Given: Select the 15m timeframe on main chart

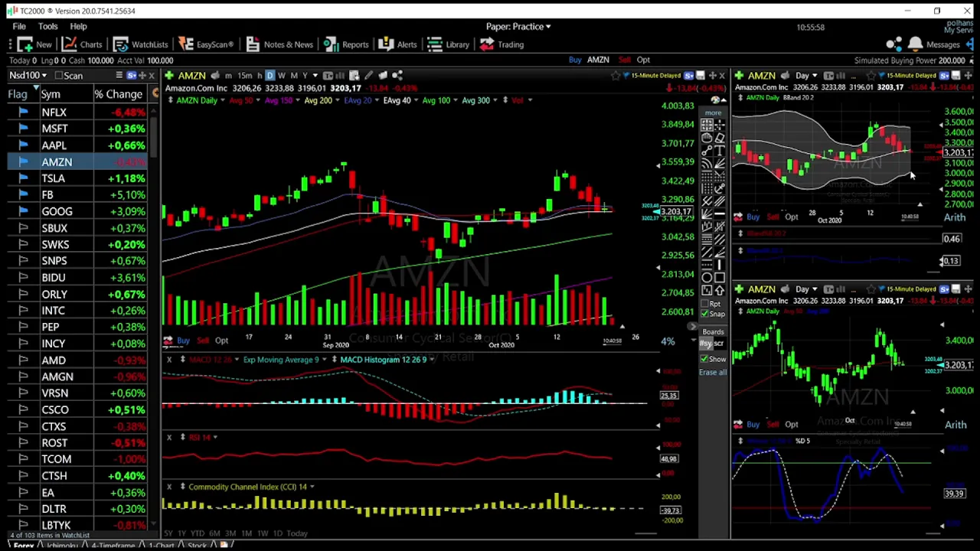Looking at the screenshot, I should (x=244, y=75).
